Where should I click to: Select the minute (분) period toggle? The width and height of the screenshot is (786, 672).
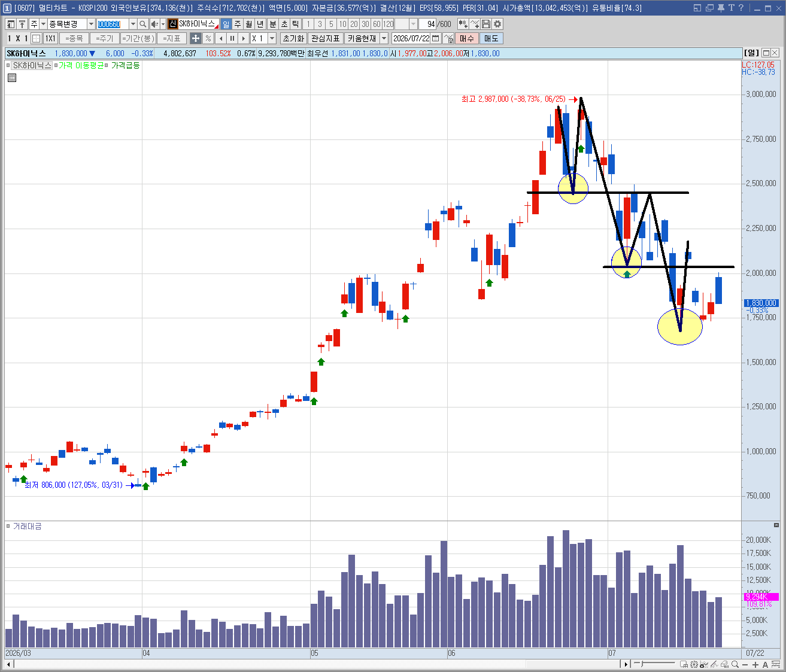(272, 24)
